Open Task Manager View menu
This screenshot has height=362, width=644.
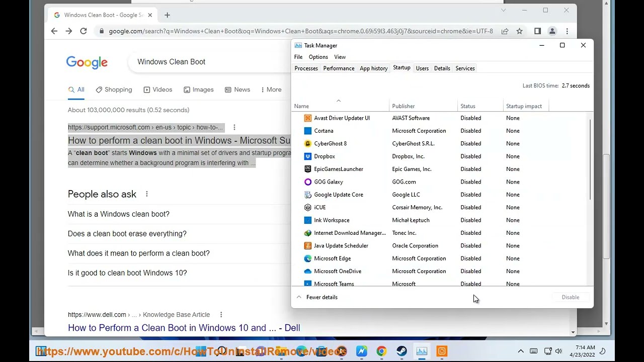tap(340, 57)
